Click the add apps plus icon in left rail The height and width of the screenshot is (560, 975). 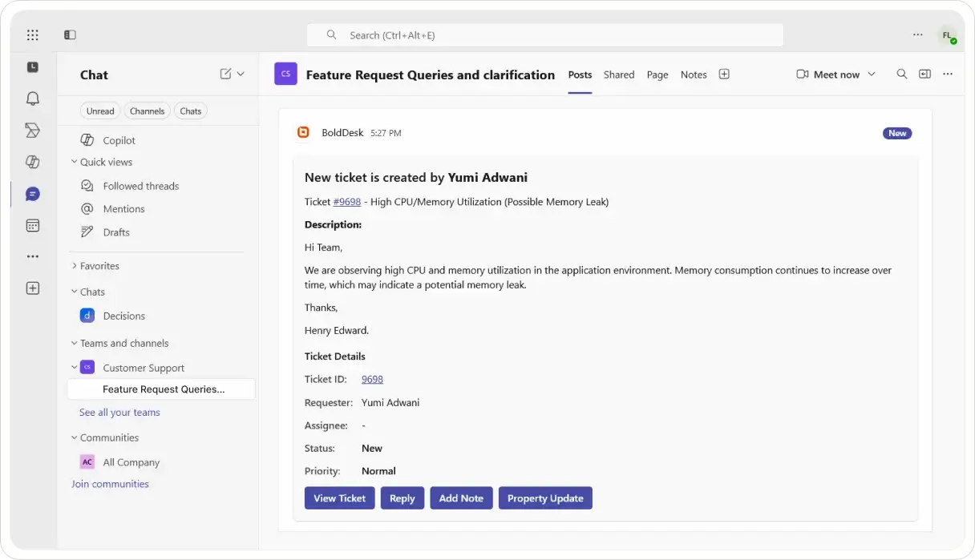point(32,288)
